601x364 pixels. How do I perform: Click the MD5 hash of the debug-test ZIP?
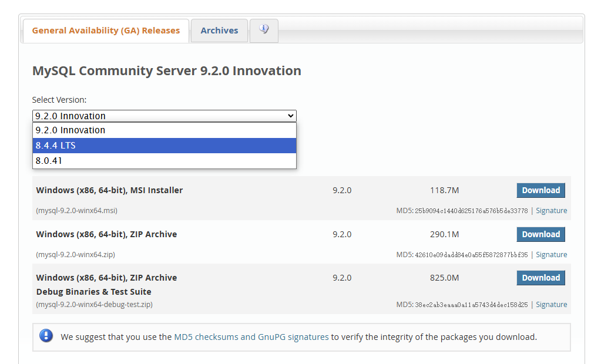471,305
